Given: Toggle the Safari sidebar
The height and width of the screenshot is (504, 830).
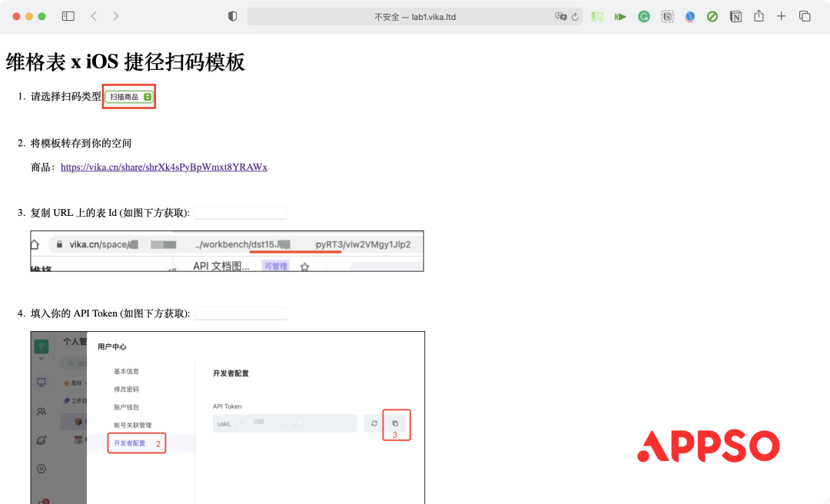Looking at the screenshot, I should pos(68,16).
